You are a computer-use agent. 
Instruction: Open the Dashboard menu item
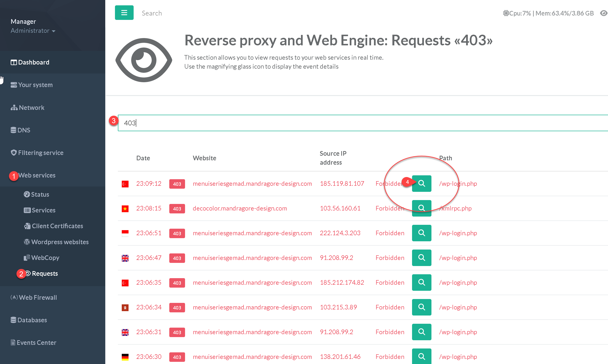pyautogui.click(x=34, y=62)
